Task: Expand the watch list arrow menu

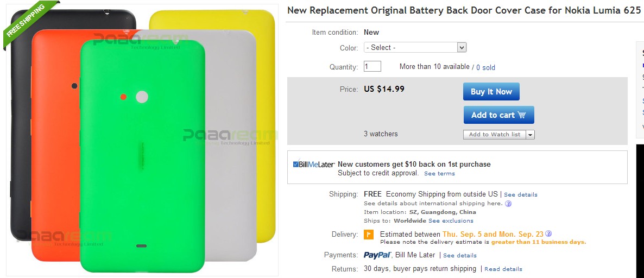Action: (x=530, y=135)
